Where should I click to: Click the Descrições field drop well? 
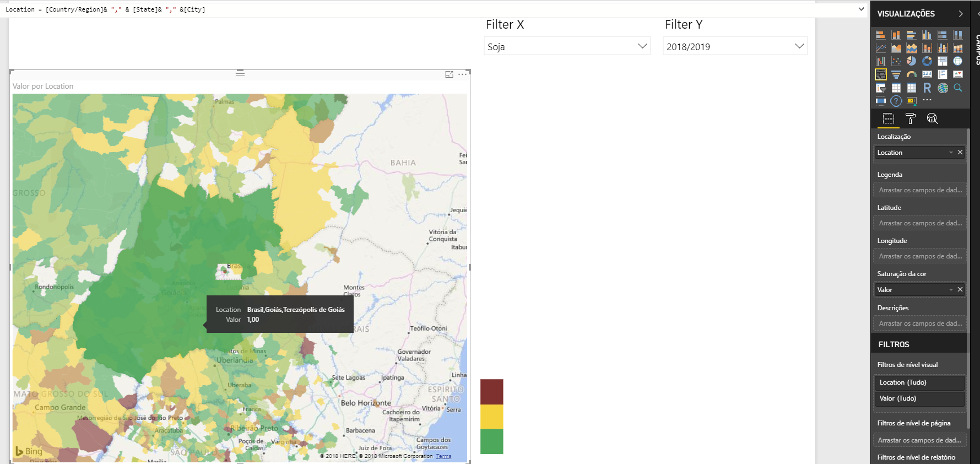(919, 323)
